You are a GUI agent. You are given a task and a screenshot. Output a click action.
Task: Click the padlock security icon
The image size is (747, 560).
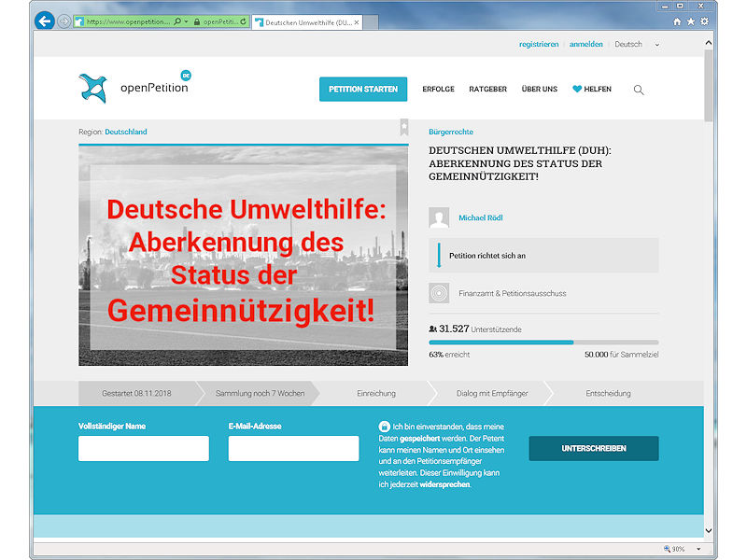click(197, 21)
